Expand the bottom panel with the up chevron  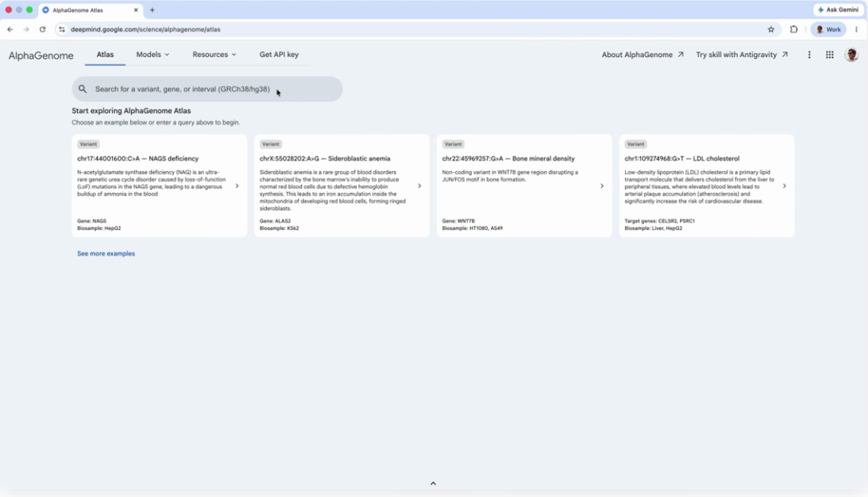point(433,483)
